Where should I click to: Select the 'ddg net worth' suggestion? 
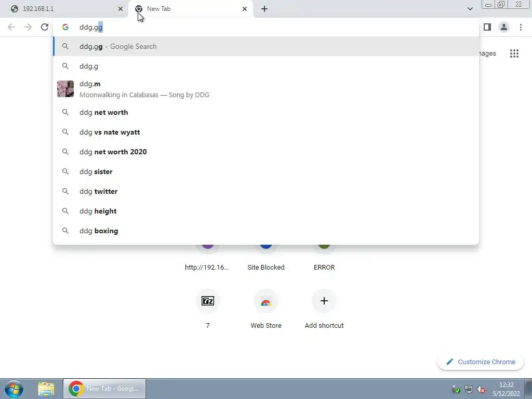(x=266, y=112)
